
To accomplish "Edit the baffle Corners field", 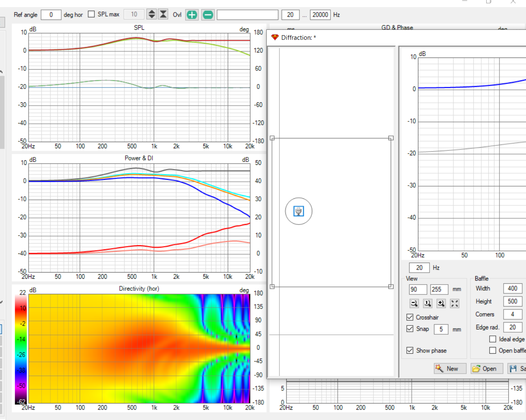I will pyautogui.click(x=513, y=314).
